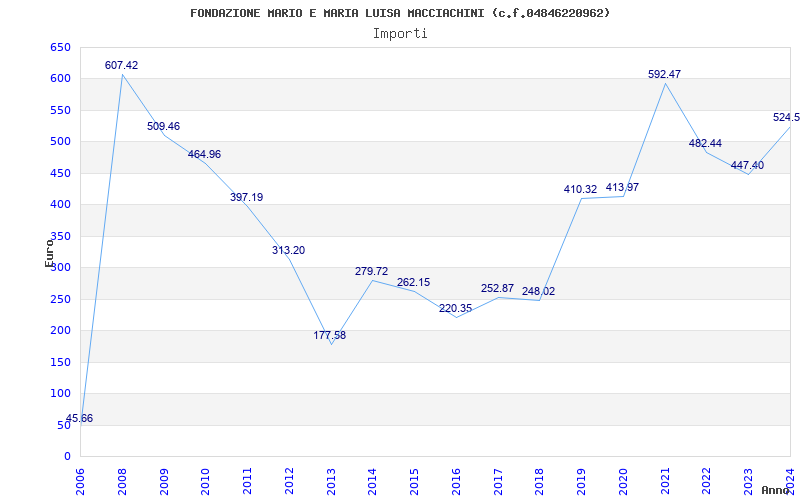The image size is (800, 500).
Task: Click the 177.58 minimum value label
Action: (330, 336)
